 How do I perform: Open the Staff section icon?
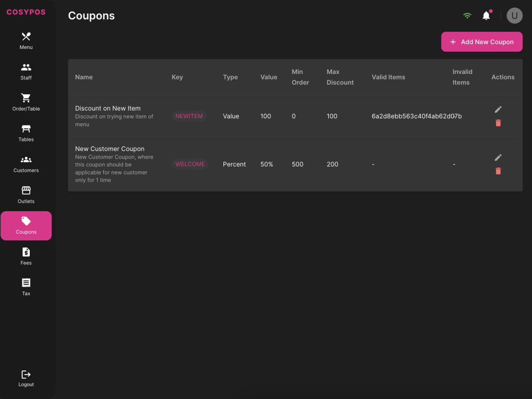(26, 67)
